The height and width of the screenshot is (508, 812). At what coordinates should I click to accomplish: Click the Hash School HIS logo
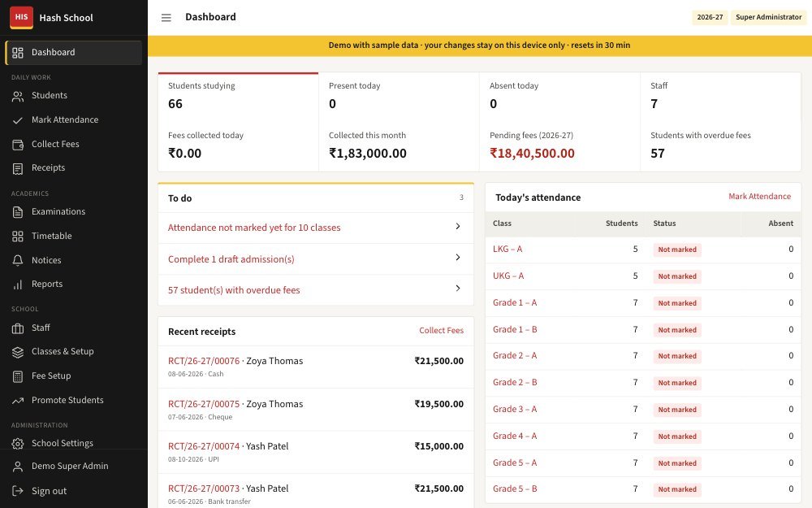click(21, 18)
